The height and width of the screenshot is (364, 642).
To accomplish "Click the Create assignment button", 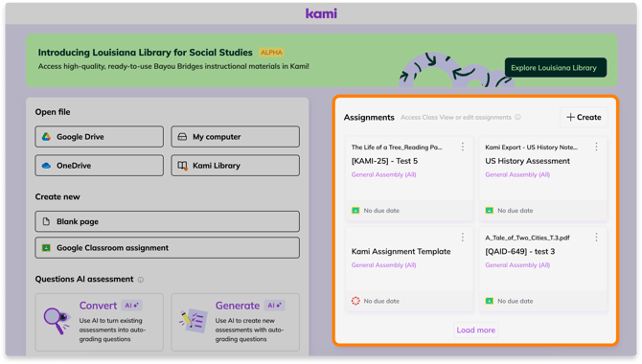I will click(x=584, y=117).
